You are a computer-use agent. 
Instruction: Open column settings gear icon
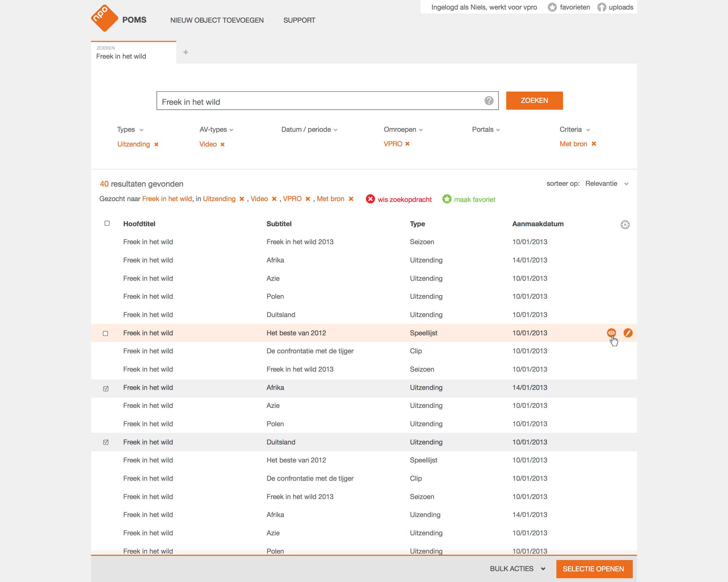point(625,225)
